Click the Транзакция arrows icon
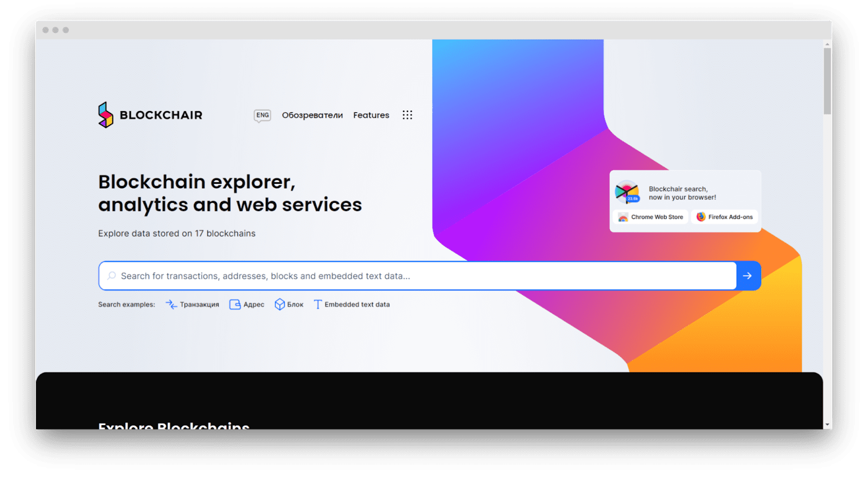Screen dimensions: 868x481 (171, 305)
